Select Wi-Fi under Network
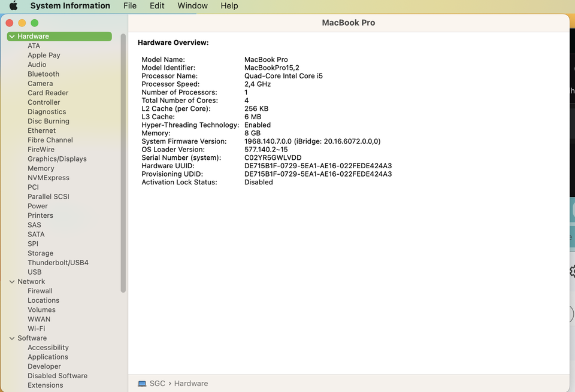575x392 pixels. [x=37, y=329]
